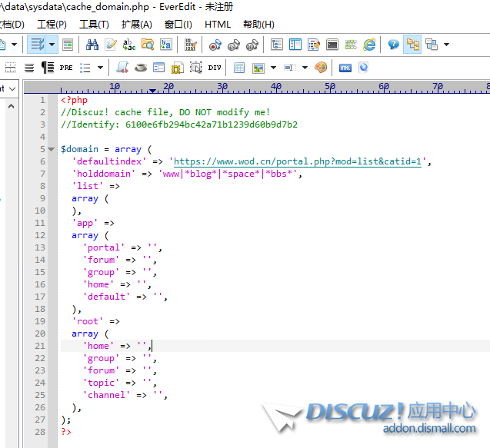The width and height of the screenshot is (490, 448).
Task: Click the globe web preview icon
Action: click(x=364, y=68)
